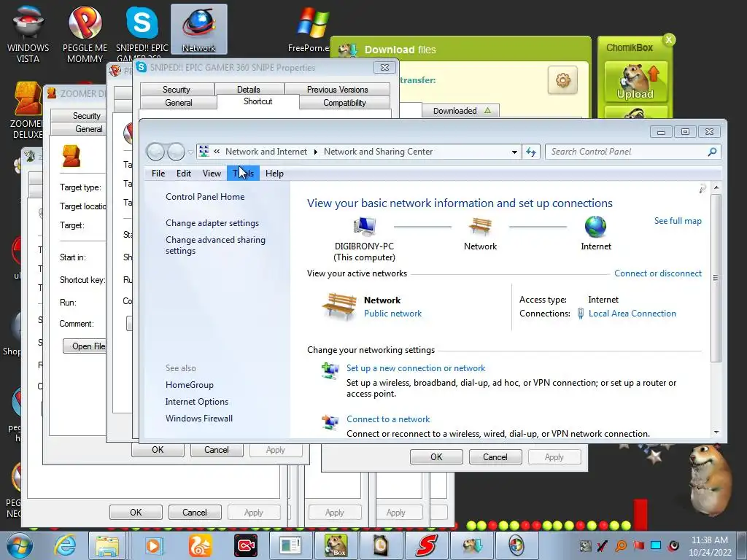The width and height of the screenshot is (747, 560).
Task: Open the Tools menu
Action: click(x=243, y=174)
